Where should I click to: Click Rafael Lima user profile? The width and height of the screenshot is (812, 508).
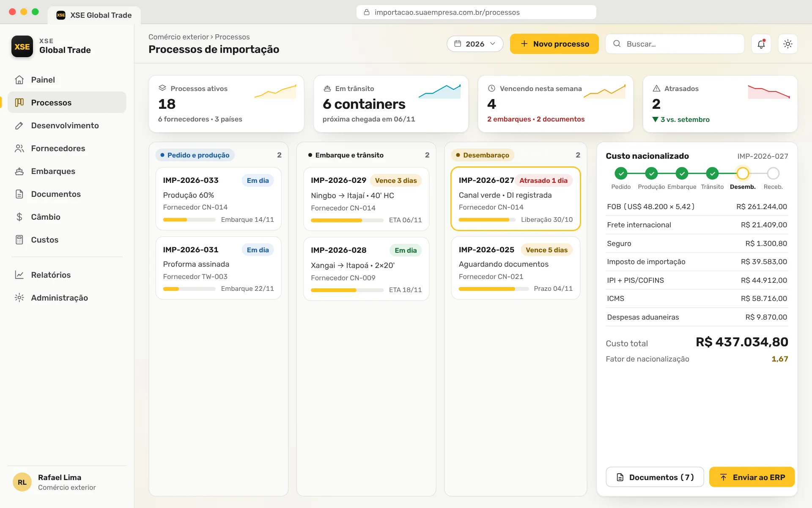tap(67, 482)
